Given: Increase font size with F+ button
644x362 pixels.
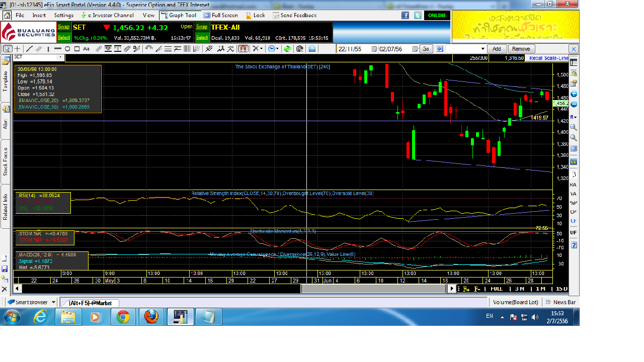Looking at the screenshot, I should pyautogui.click(x=466, y=289).
